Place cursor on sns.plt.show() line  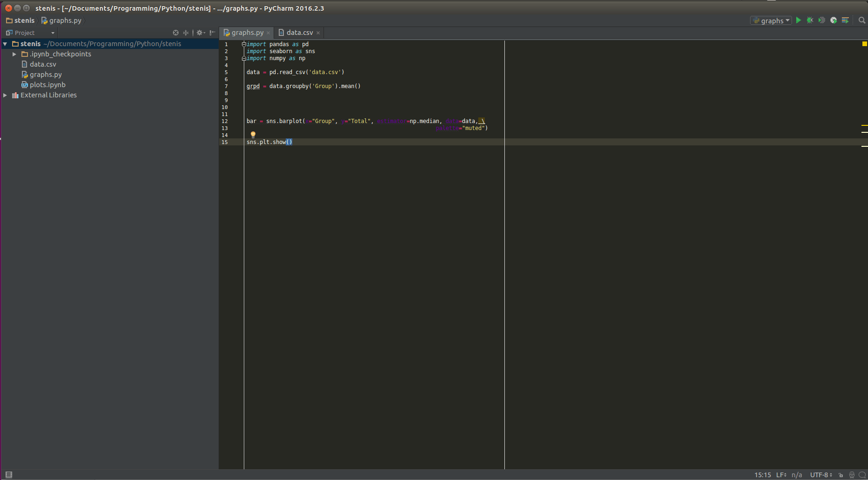tap(269, 142)
